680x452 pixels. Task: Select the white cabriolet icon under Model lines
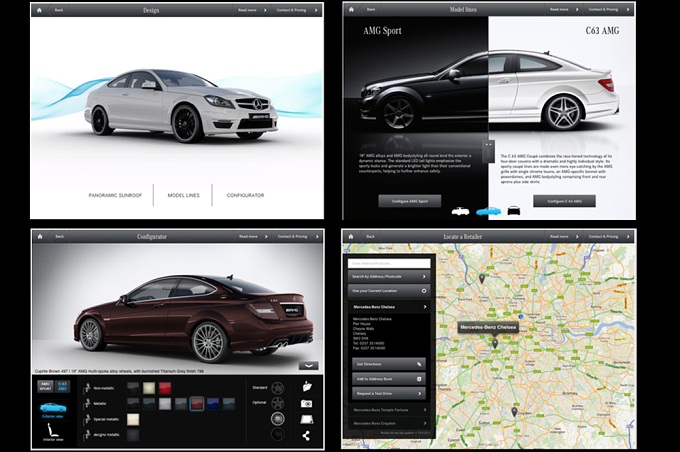[x=461, y=211]
